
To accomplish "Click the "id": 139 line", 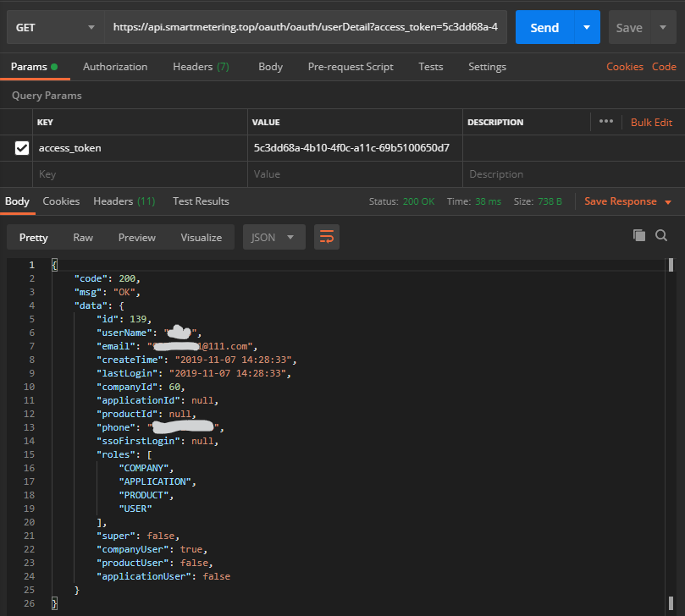I will click(124, 319).
